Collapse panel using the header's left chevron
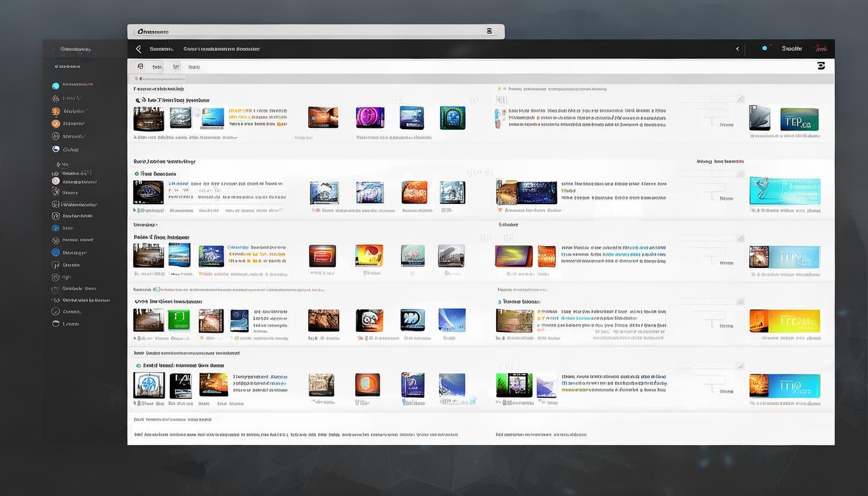 [738, 49]
